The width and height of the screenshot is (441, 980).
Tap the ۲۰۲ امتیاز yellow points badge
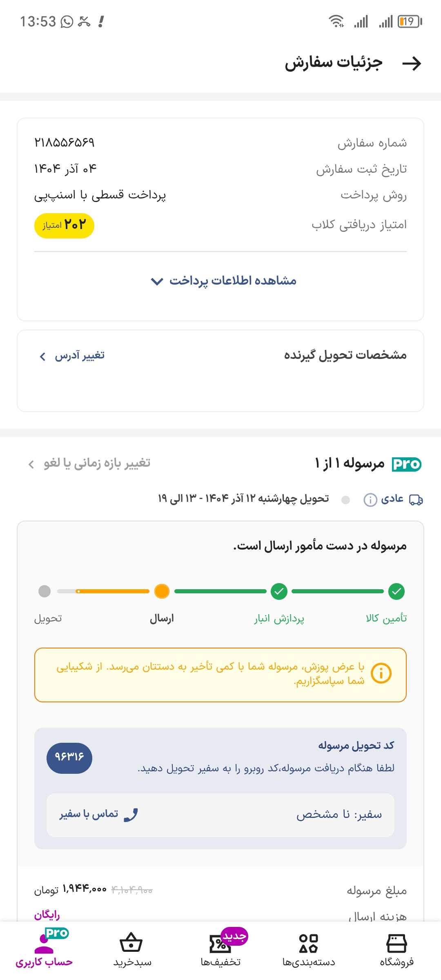click(64, 225)
